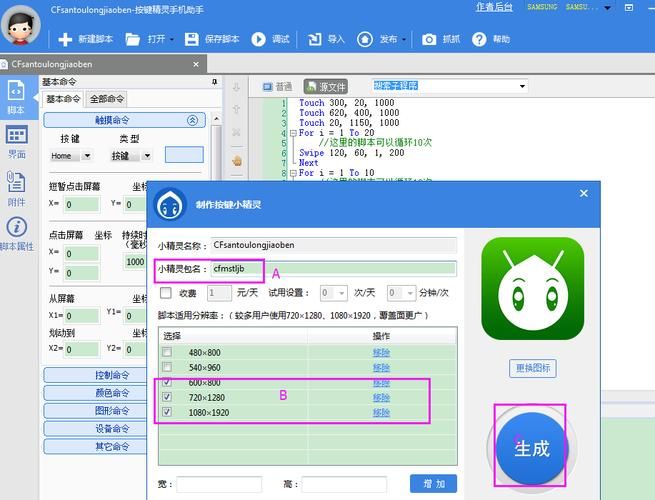Check the 540×960 resolution box

tap(167, 367)
